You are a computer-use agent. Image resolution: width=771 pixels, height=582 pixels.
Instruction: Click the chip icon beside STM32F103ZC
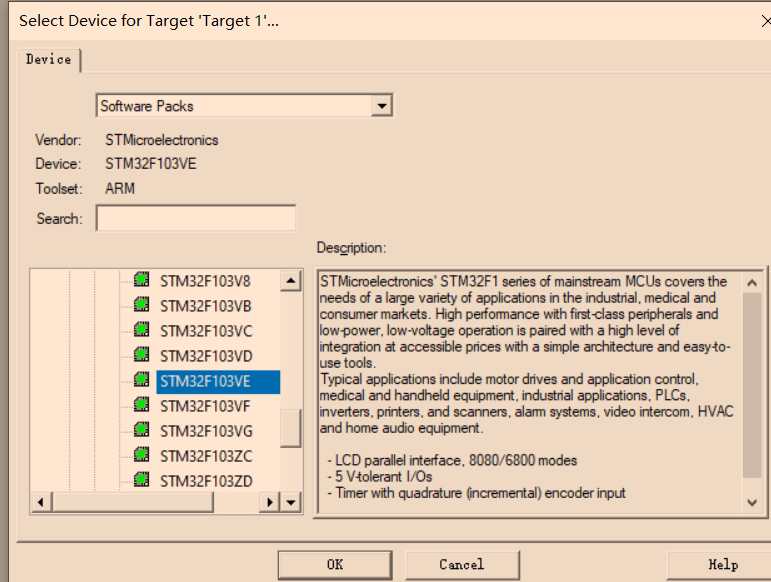point(142,455)
